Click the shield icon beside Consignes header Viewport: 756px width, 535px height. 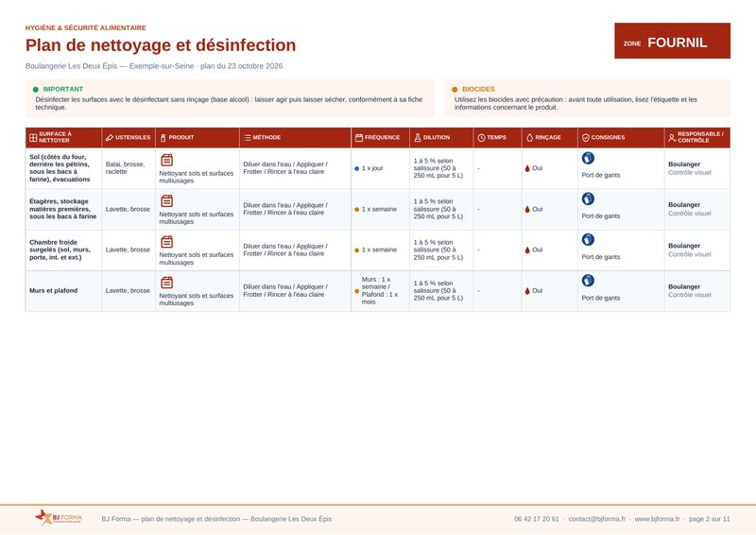(586, 137)
